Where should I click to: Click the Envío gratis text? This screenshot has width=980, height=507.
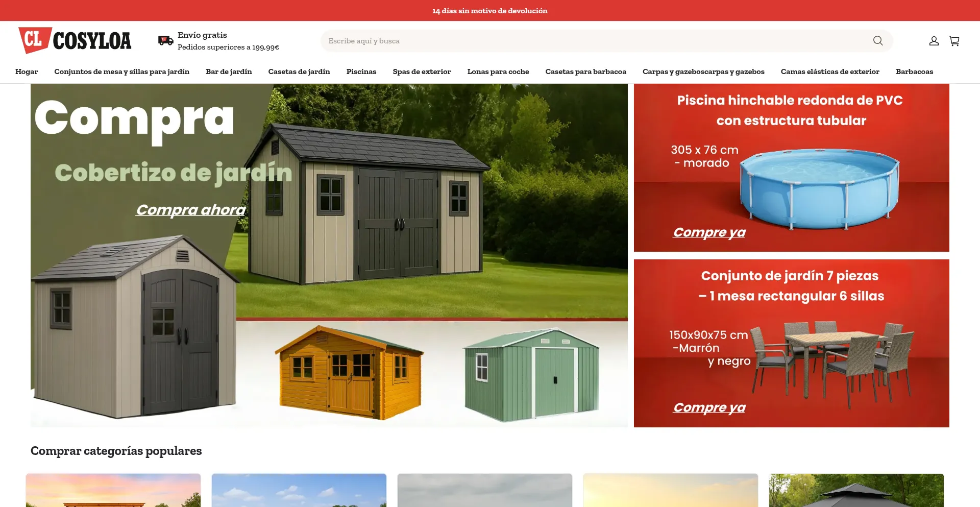pyautogui.click(x=202, y=35)
